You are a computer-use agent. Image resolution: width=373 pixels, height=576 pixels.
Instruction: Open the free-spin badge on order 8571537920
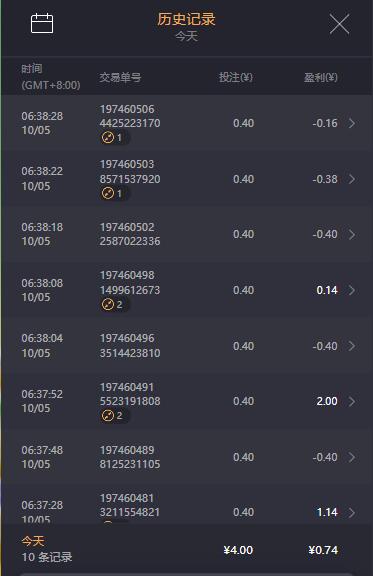112,193
